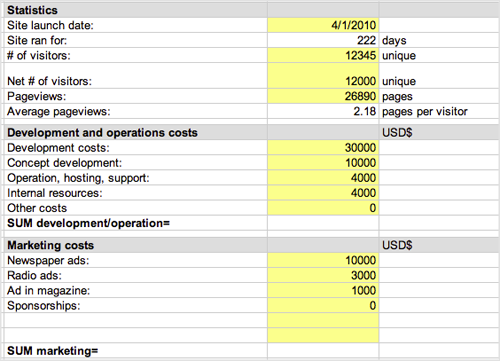
Task: Select the 30000 development costs cell
Action: [323, 148]
